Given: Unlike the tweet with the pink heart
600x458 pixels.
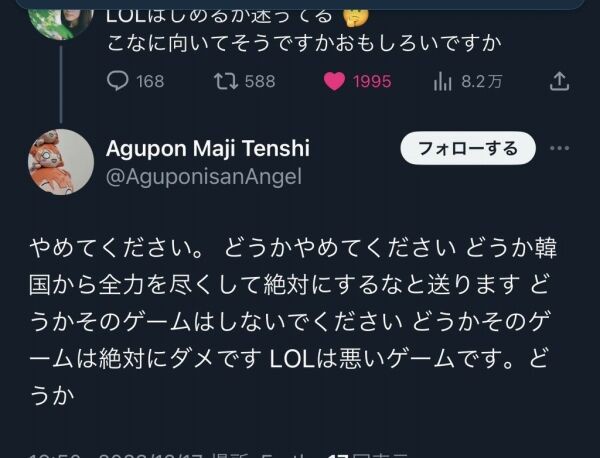Looking at the screenshot, I should tap(334, 81).
